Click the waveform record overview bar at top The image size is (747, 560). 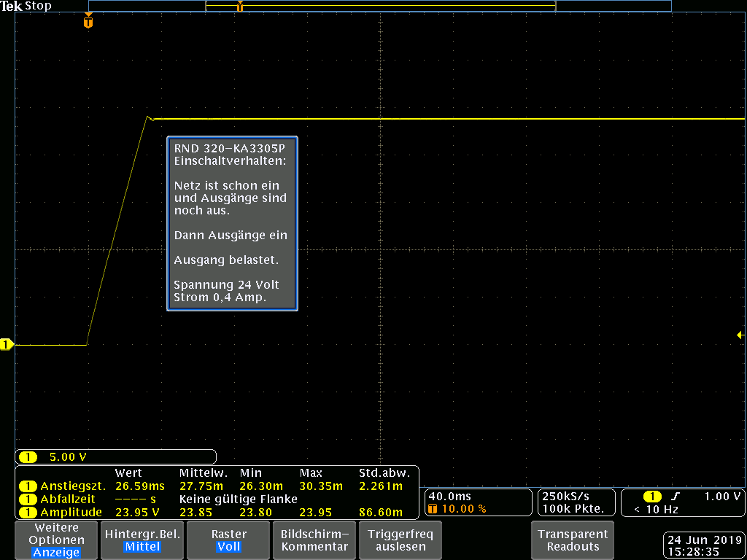[x=379, y=7]
